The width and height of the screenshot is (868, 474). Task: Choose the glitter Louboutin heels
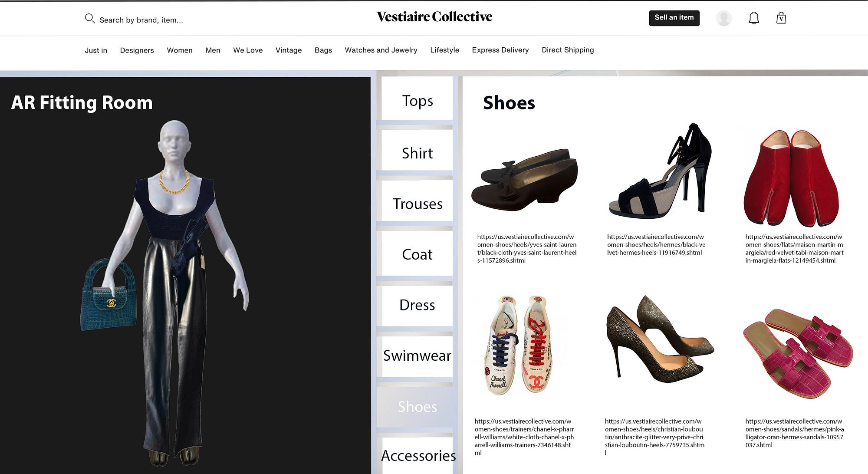pyautogui.click(x=660, y=339)
